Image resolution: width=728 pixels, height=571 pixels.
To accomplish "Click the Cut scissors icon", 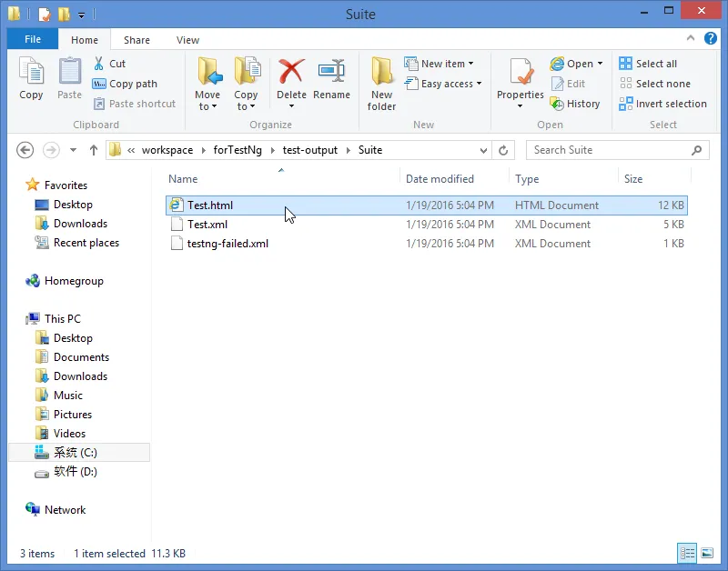I will [98, 64].
